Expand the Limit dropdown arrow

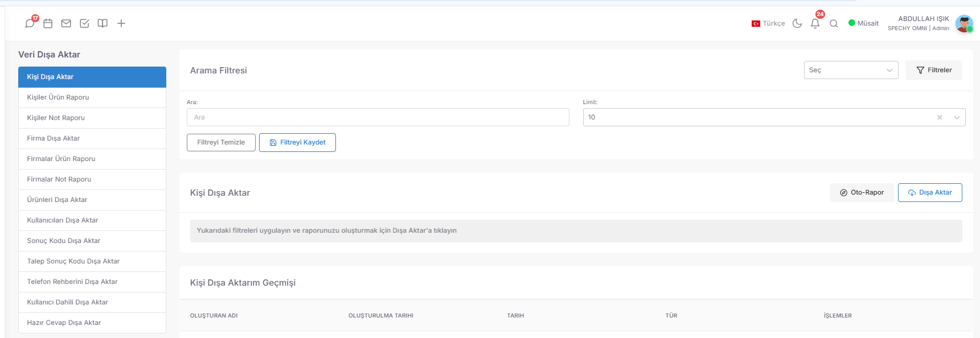point(957,117)
